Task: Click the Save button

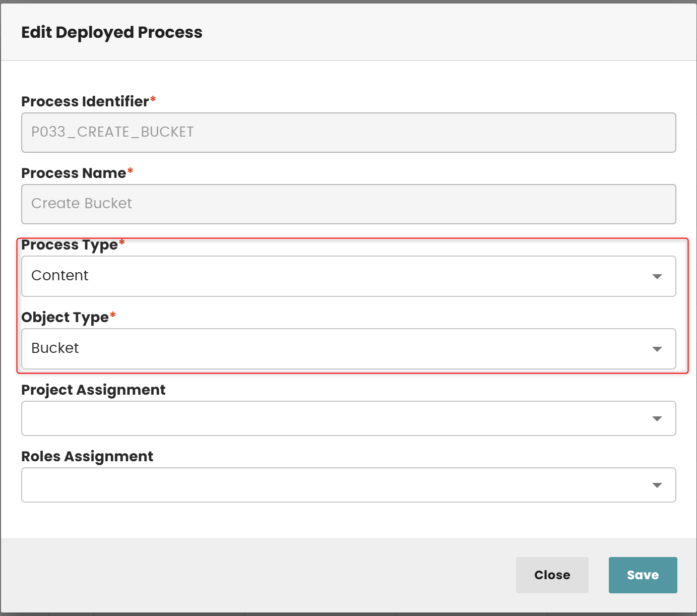Action: click(643, 575)
